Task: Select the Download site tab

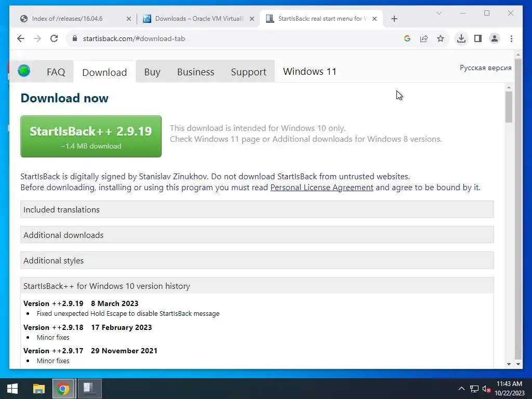Action: [x=104, y=72]
